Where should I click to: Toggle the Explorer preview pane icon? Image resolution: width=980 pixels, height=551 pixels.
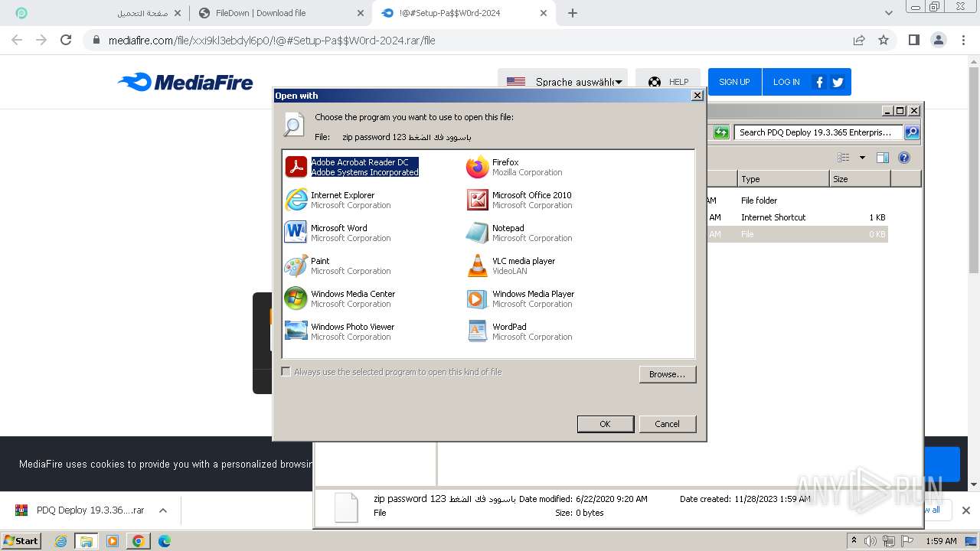[883, 158]
